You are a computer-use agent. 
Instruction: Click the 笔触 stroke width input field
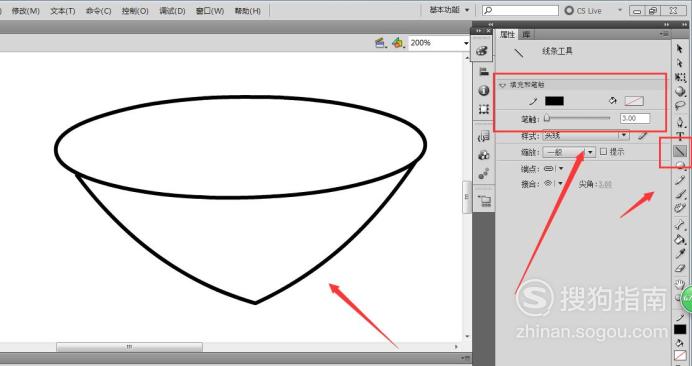635,118
